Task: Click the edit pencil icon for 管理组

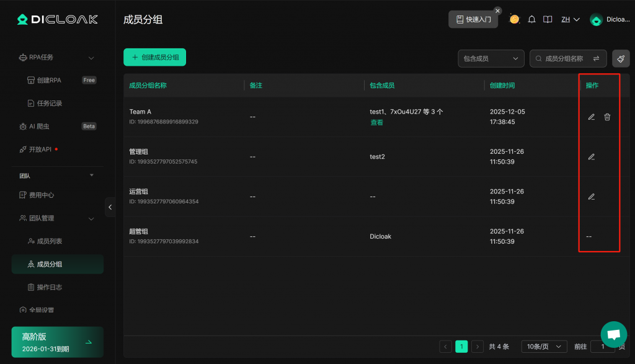Action: tap(591, 157)
